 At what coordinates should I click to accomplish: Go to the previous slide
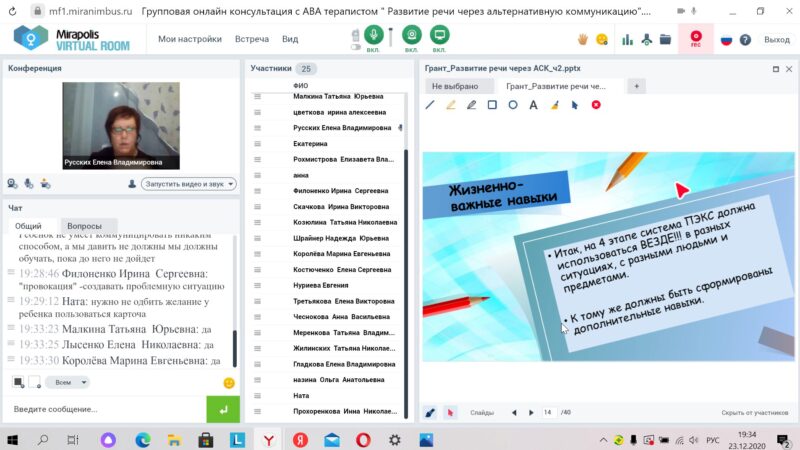click(514, 412)
